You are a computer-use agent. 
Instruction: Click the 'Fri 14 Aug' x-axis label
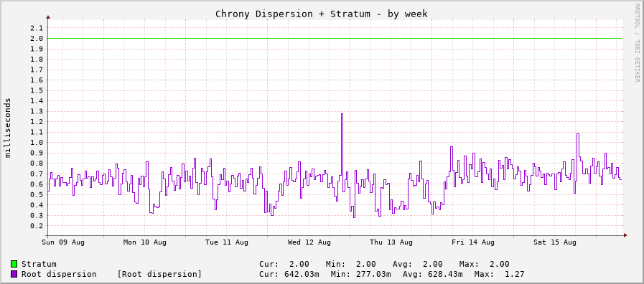coord(473,242)
